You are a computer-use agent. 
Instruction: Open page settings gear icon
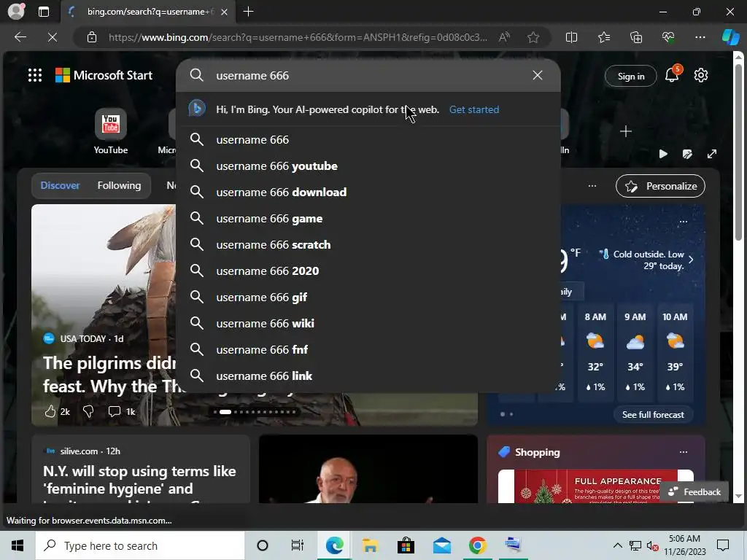(x=700, y=75)
